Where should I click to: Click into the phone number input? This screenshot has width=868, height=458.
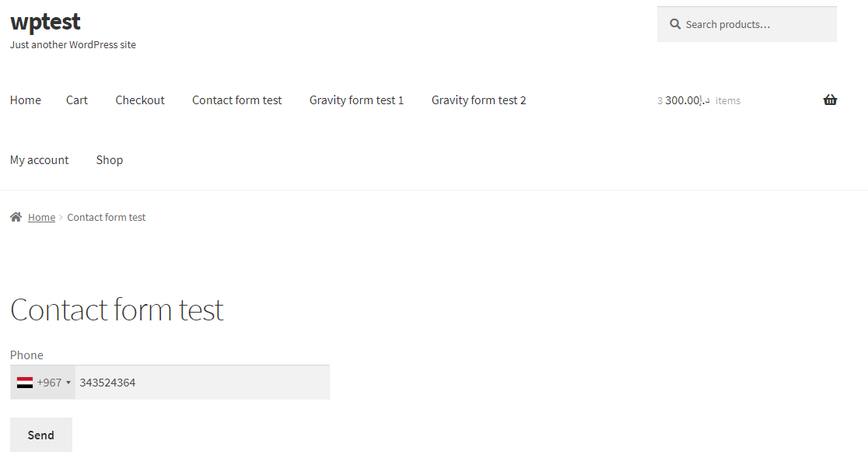point(202,383)
